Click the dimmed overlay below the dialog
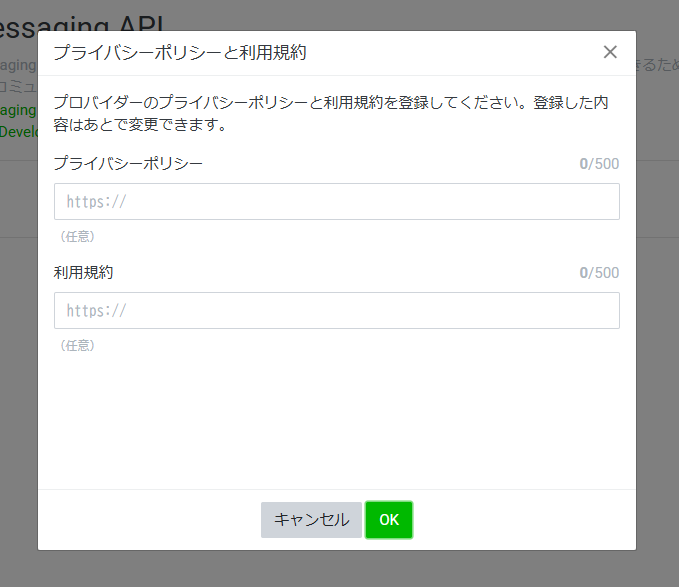 [x=336, y=568]
